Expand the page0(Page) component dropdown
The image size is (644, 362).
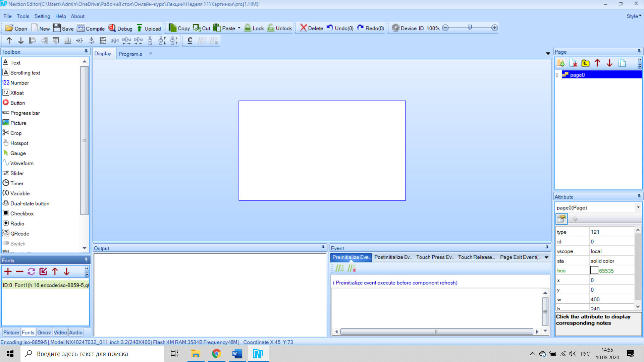click(x=638, y=207)
